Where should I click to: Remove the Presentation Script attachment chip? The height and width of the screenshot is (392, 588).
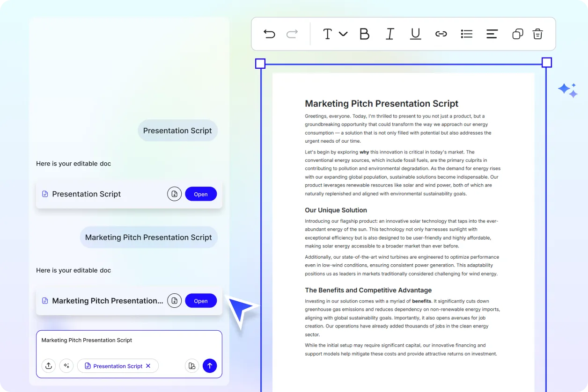coord(148,366)
